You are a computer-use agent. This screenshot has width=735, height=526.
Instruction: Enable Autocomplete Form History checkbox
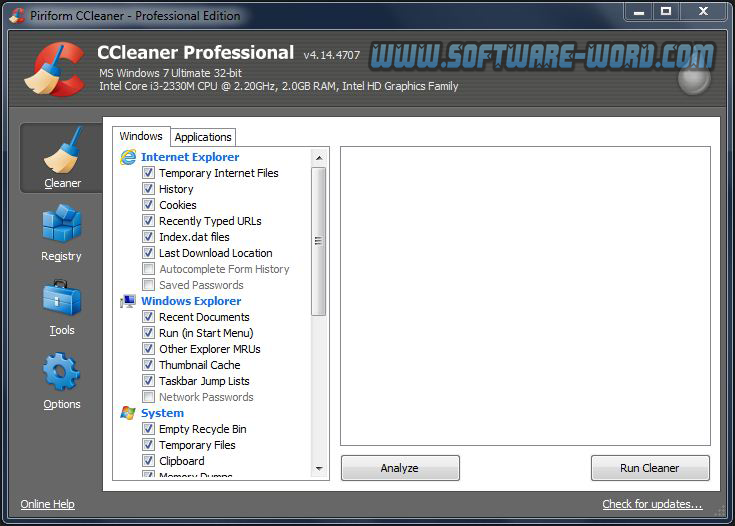click(x=148, y=269)
